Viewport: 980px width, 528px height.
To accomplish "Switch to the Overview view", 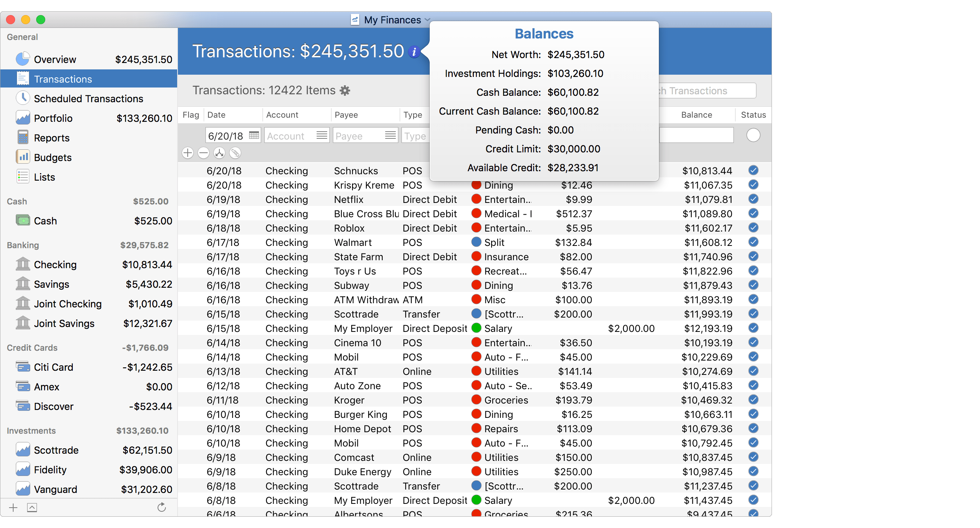I will point(55,59).
